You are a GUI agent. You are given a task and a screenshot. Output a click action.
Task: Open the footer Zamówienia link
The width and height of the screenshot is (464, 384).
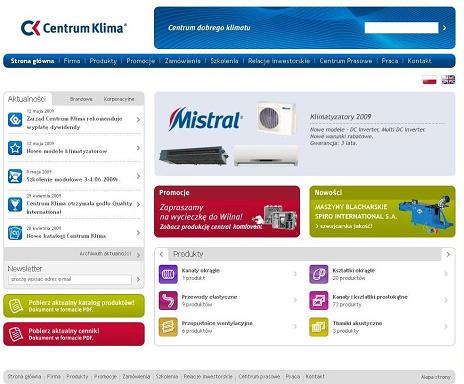click(x=136, y=377)
